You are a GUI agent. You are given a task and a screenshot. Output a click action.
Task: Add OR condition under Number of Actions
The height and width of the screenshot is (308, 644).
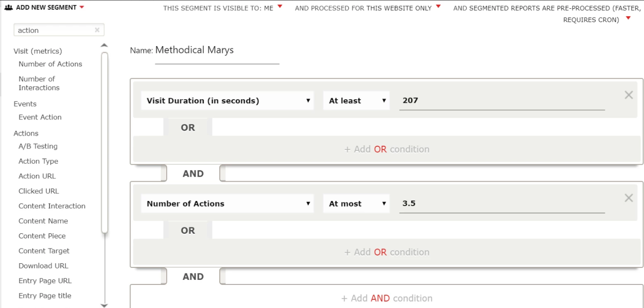[387, 252]
